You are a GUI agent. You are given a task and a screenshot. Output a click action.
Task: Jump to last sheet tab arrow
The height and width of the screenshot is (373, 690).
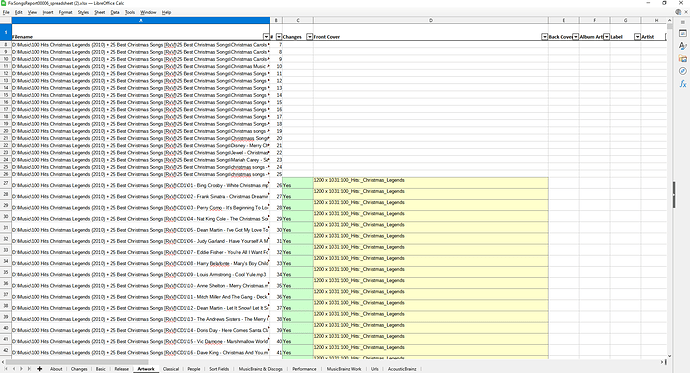tap(29, 369)
